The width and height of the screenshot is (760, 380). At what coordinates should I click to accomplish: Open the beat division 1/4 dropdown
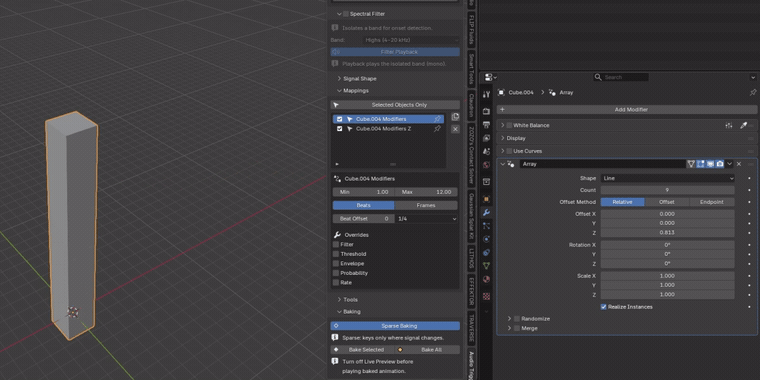pyautogui.click(x=426, y=219)
